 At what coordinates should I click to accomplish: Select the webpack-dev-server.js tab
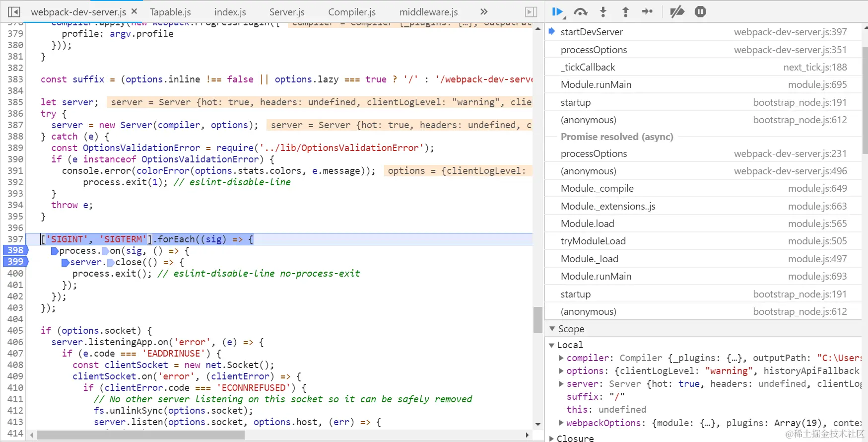point(78,12)
